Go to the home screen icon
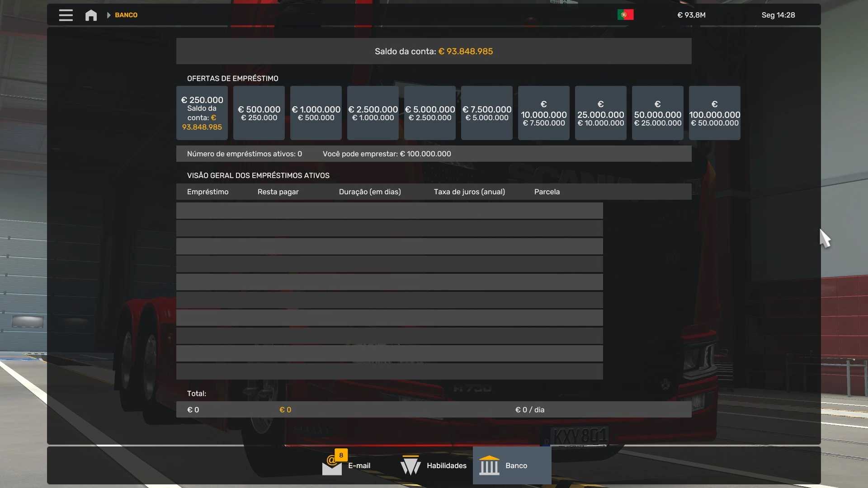This screenshot has height=488, width=868. tap(91, 15)
